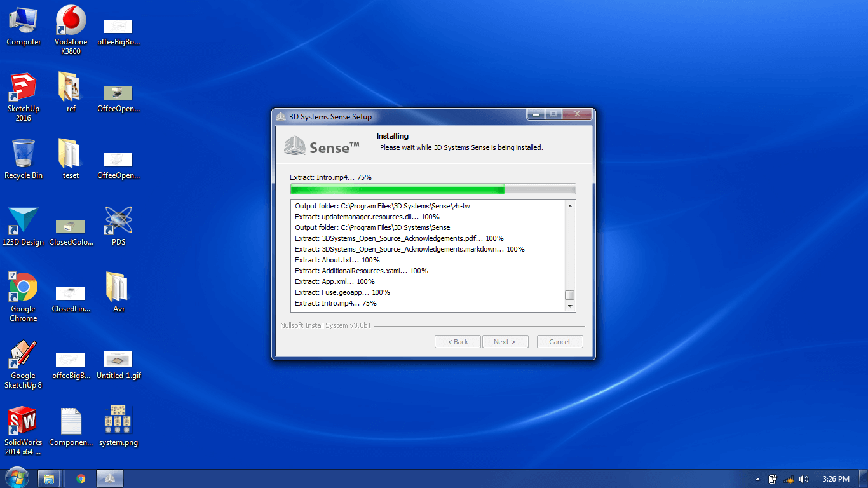This screenshot has height=488, width=868.
Task: Open Windows Explorer from taskbar
Action: pyautogui.click(x=49, y=478)
